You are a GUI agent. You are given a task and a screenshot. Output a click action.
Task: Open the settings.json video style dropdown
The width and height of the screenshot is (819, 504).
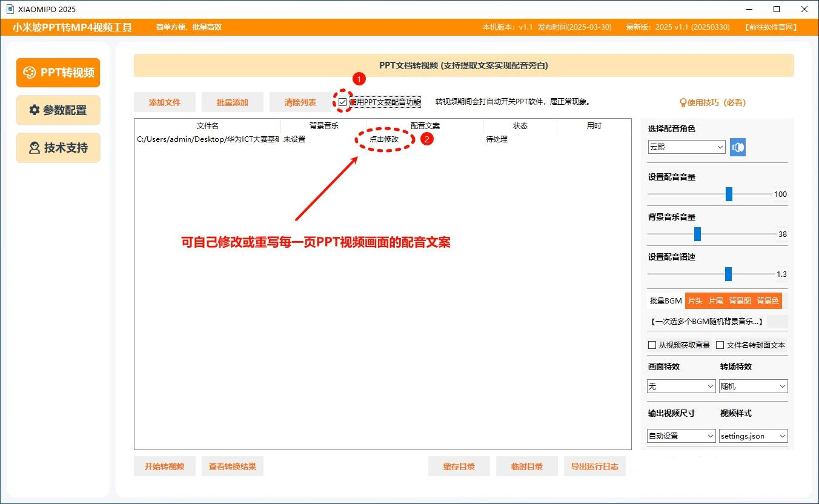(753, 436)
